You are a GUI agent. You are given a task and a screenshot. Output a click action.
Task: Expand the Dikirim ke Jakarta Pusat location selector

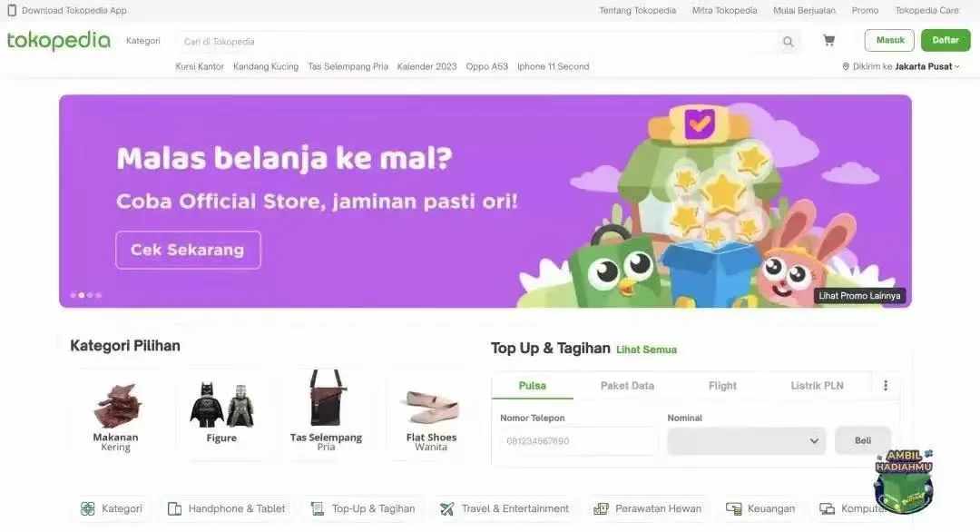[900, 66]
